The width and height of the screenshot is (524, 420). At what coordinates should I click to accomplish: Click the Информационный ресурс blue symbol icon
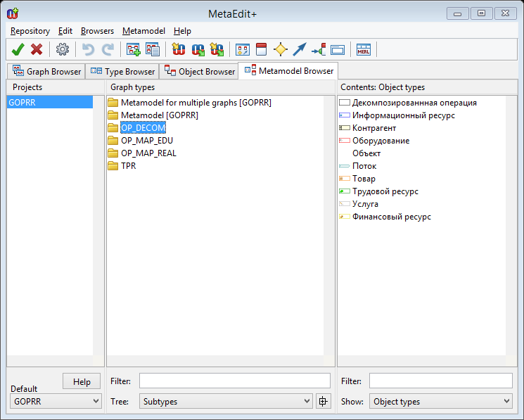pos(345,115)
